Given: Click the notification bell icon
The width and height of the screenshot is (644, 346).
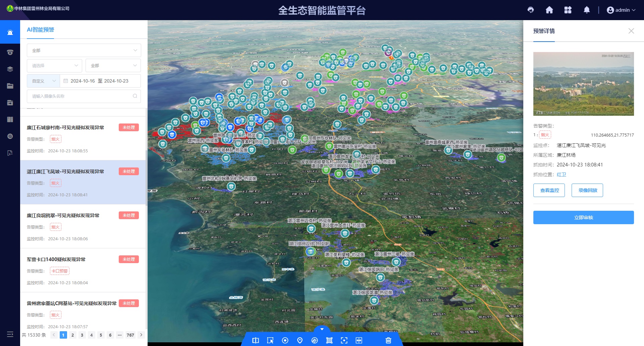Looking at the screenshot, I should 587,10.
